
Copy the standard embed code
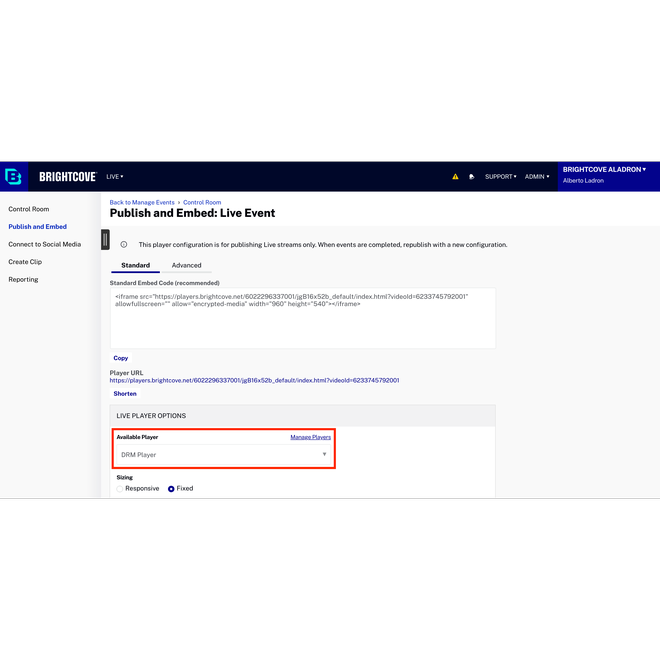(x=120, y=358)
